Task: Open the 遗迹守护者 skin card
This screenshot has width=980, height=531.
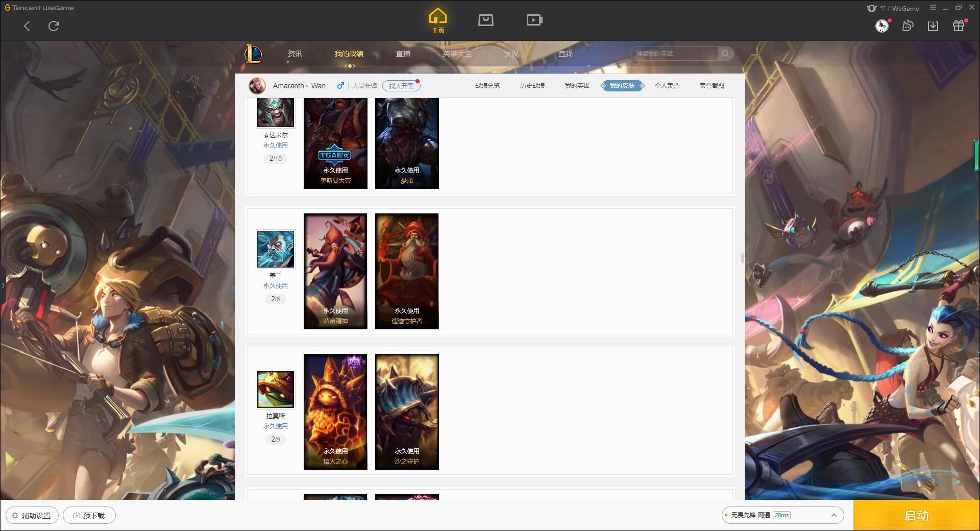Action: coord(407,271)
